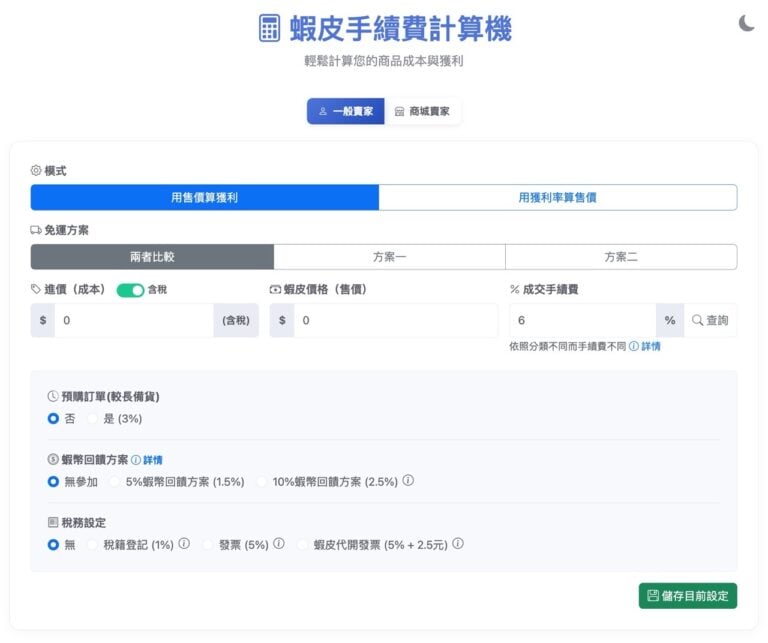Select 無 under 稅務設定
Image resolution: width=768 pixels, height=643 pixels.
coord(53,545)
